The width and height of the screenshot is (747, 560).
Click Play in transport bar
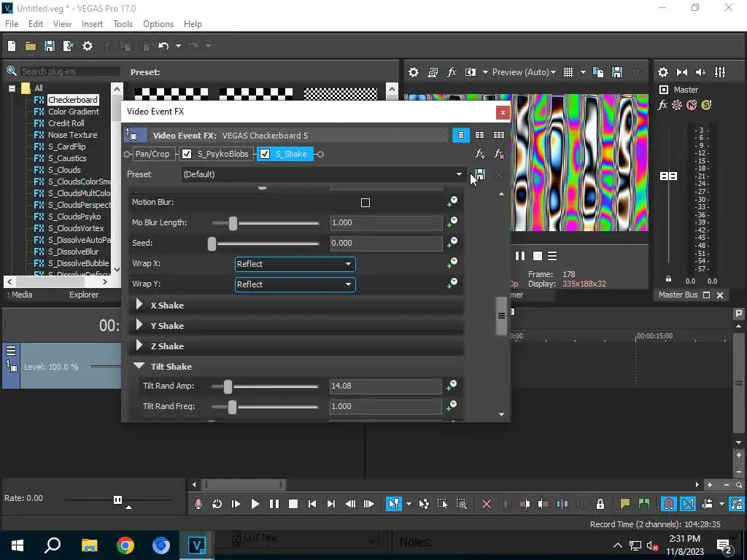pyautogui.click(x=255, y=504)
